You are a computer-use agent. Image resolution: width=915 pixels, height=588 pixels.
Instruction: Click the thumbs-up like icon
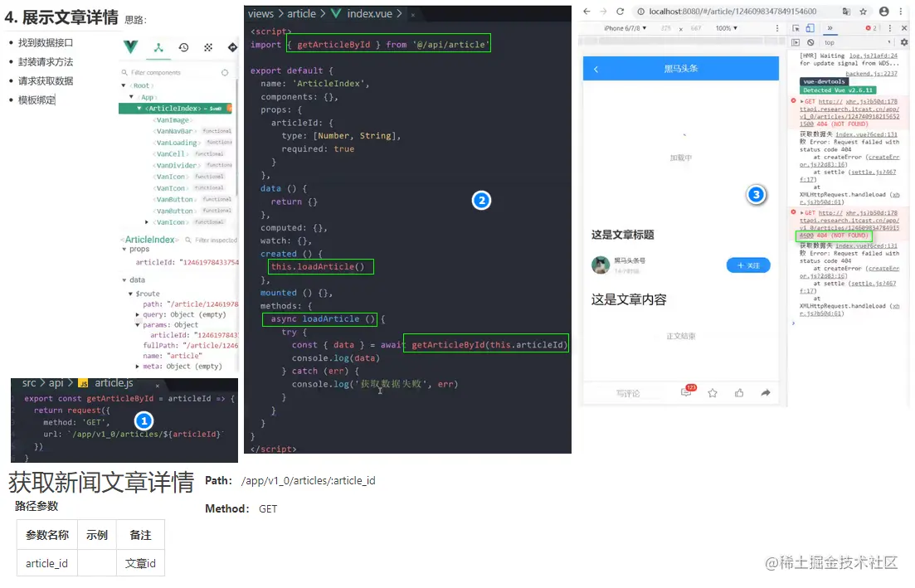point(739,393)
